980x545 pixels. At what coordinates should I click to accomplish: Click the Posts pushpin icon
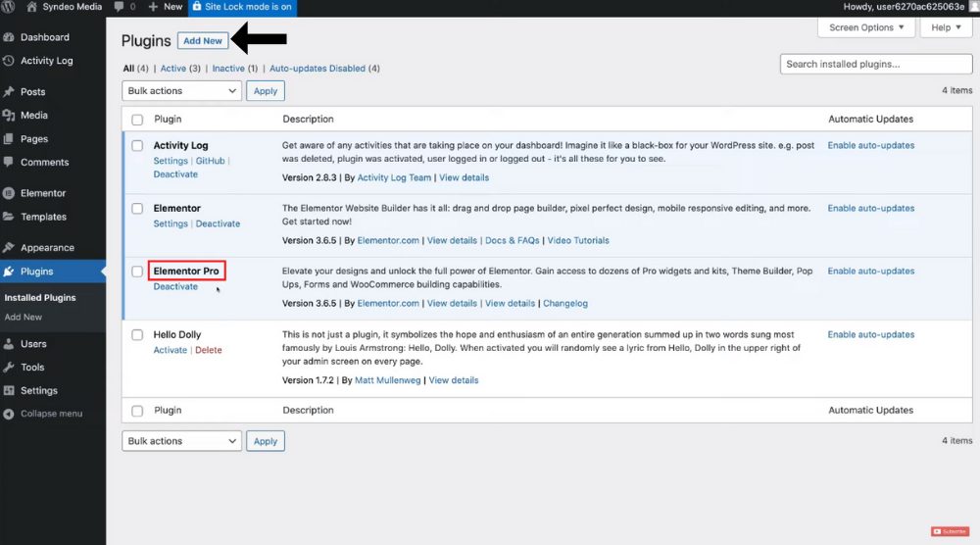[9, 92]
